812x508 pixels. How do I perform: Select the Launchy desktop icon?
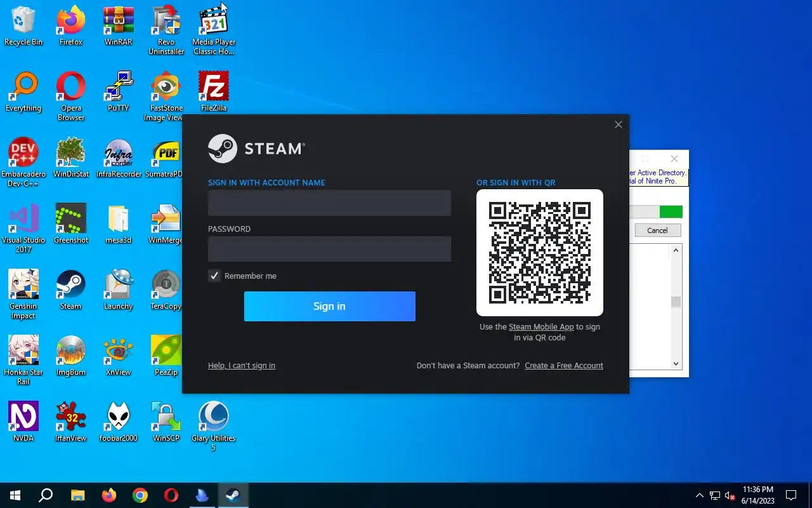tap(119, 290)
